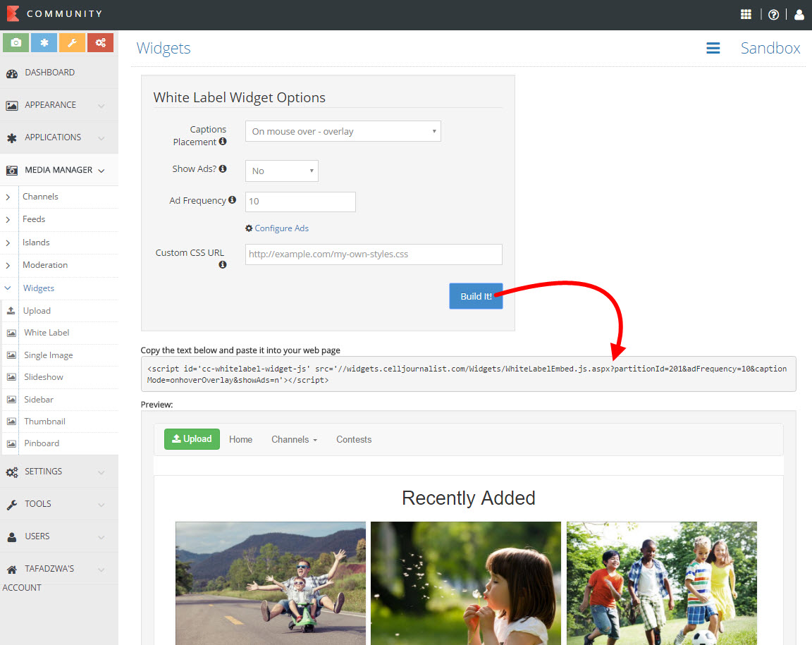Expand the Feeds tree arrow

8,220
